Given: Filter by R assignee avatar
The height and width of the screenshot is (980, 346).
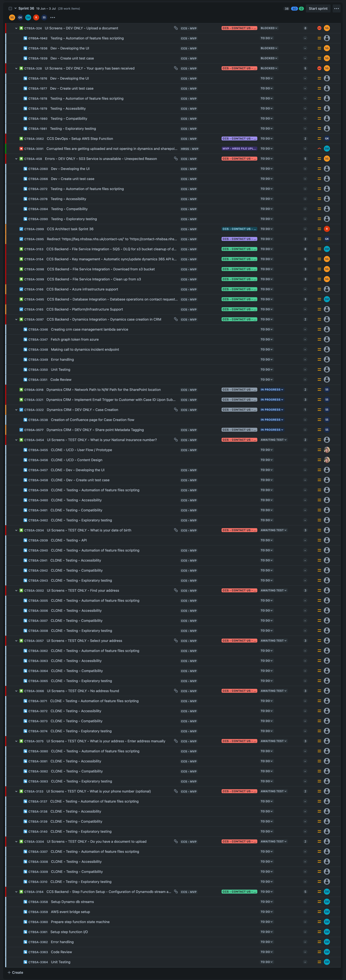Looking at the screenshot, I should coord(36,17).
